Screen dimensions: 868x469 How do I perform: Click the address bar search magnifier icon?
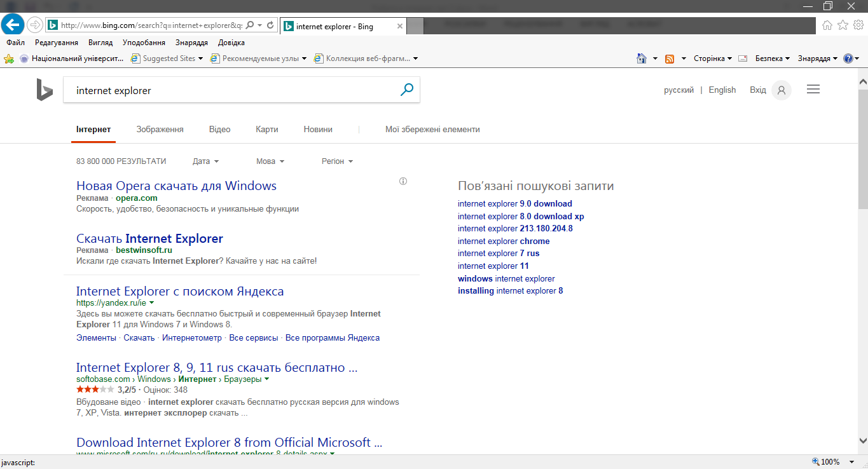[x=249, y=25]
